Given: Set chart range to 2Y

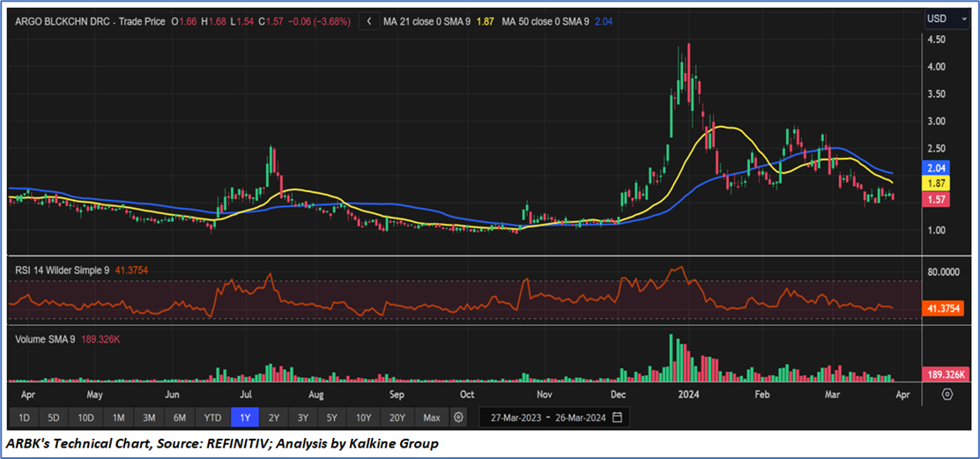Looking at the screenshot, I should (274, 418).
